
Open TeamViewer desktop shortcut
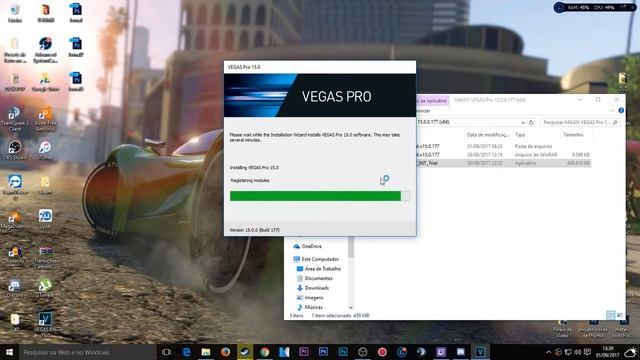[15, 187]
